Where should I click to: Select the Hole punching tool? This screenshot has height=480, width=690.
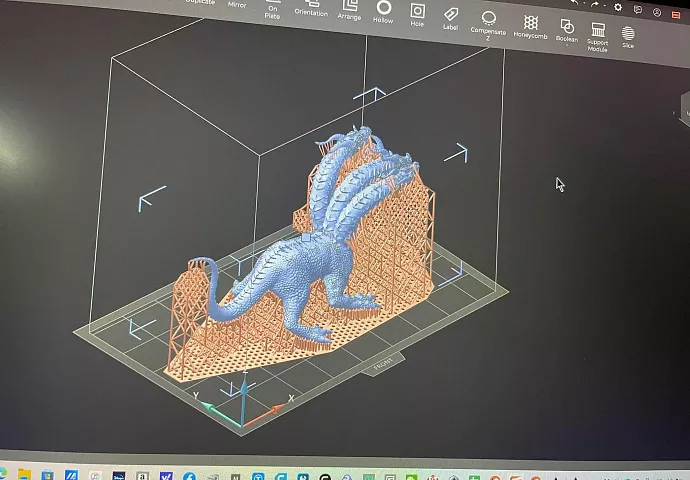click(417, 15)
